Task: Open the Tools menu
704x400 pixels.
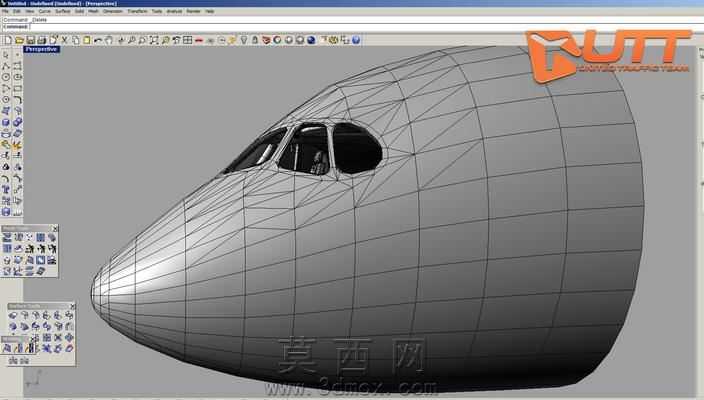Action: click(157, 11)
